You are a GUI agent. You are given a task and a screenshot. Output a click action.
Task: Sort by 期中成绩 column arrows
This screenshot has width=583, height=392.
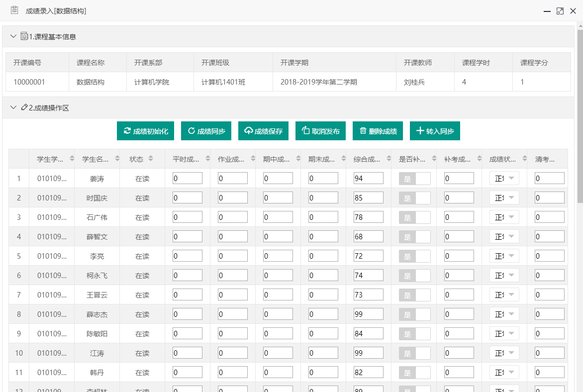coord(298,159)
